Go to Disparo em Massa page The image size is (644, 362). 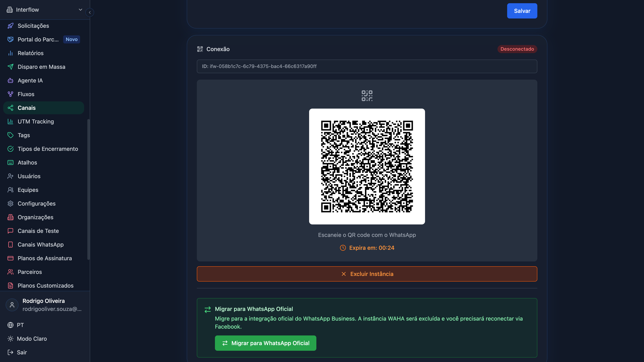point(44,67)
